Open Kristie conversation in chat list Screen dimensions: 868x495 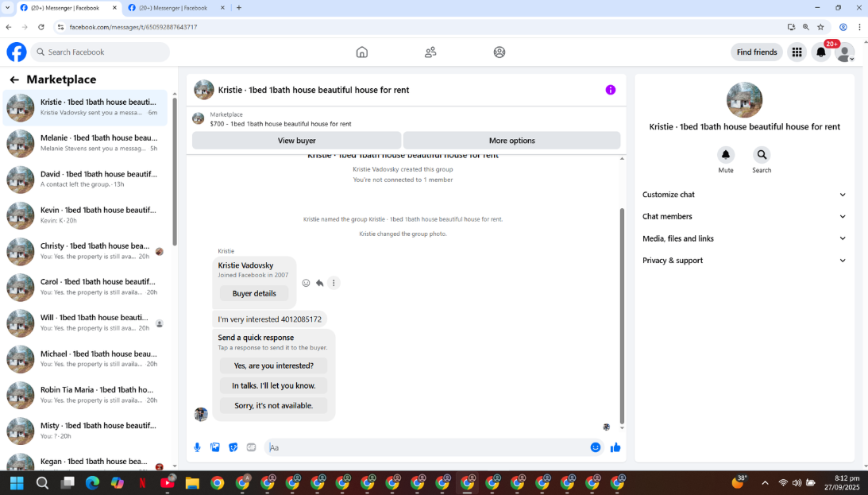(x=85, y=107)
